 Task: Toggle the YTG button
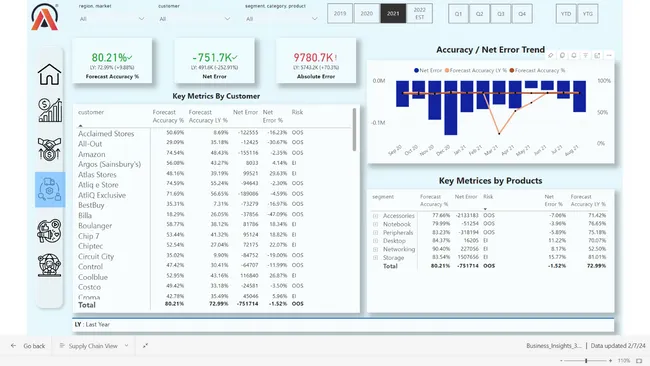(587, 14)
